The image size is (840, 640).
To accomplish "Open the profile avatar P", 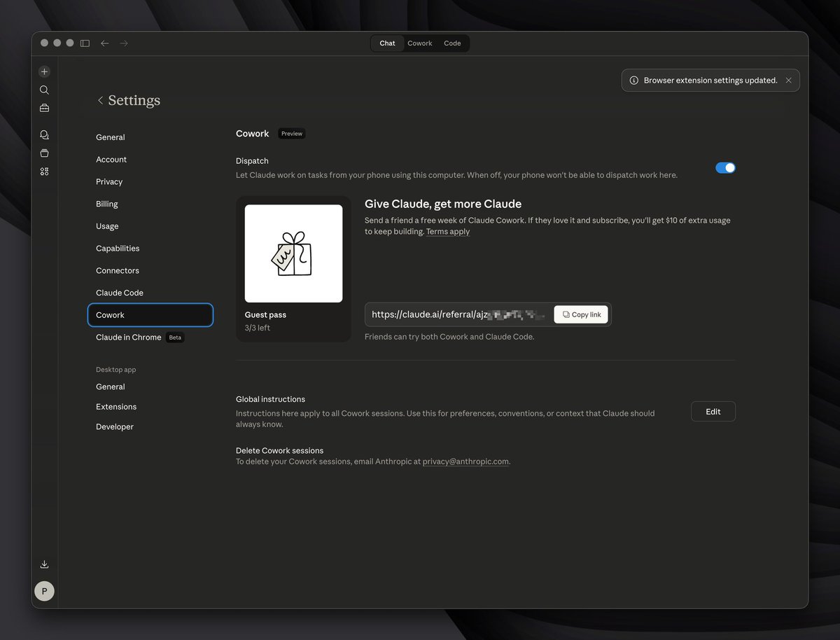I will click(44, 591).
